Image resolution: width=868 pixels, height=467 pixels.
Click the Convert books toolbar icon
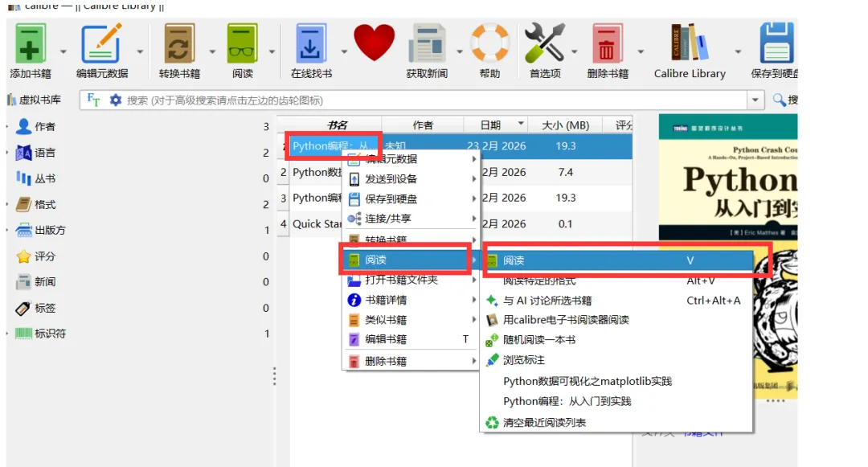178,43
